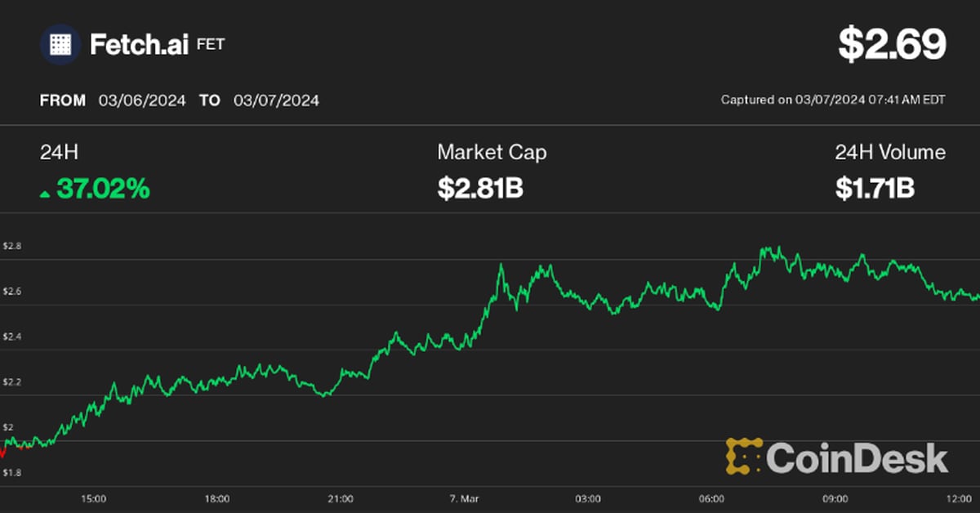The height and width of the screenshot is (513, 980).
Task: Click the $2.69 current price
Action: [892, 45]
